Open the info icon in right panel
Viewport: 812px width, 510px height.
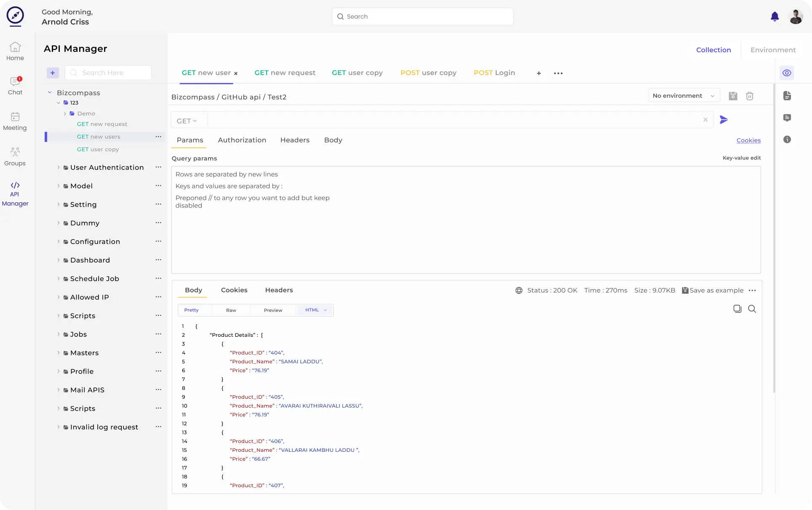click(787, 140)
